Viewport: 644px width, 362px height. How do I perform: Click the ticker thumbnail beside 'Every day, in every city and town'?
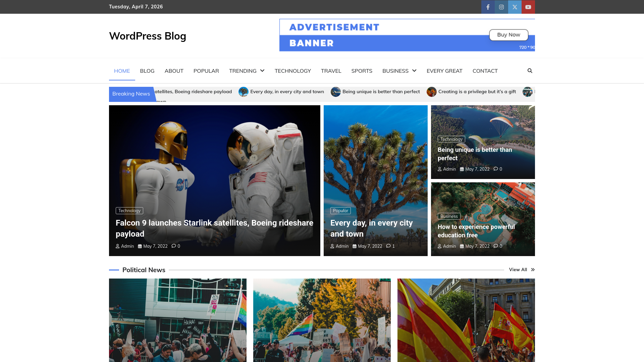[243, 92]
